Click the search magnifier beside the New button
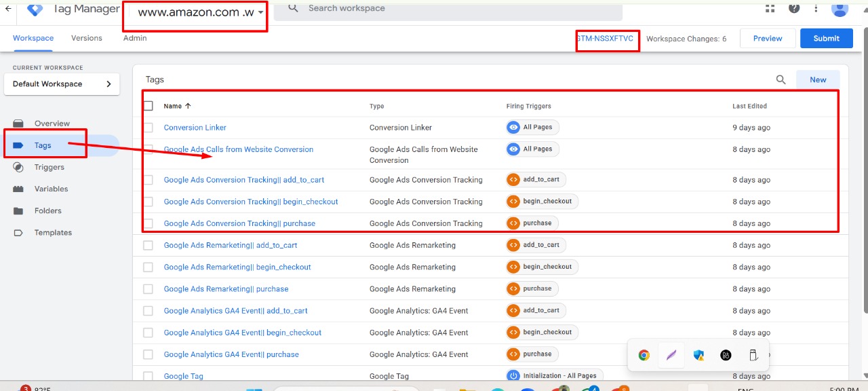The width and height of the screenshot is (868, 391). 781,80
